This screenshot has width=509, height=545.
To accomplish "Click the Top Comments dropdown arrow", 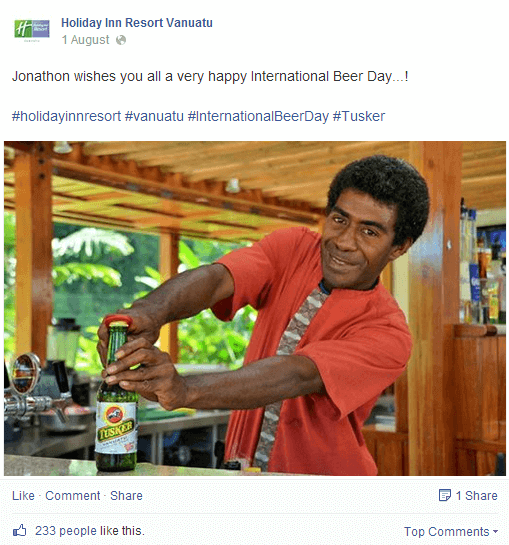I will pos(495,532).
